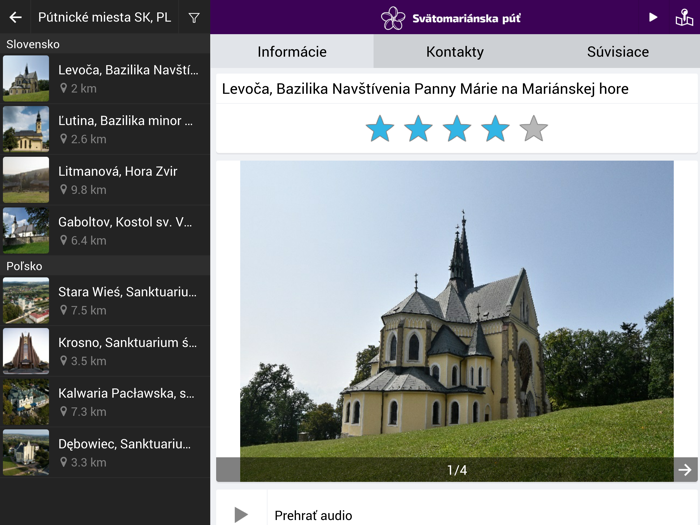700x525 pixels.
Task: Click the Levoča basilica full title heading
Action: point(425,89)
